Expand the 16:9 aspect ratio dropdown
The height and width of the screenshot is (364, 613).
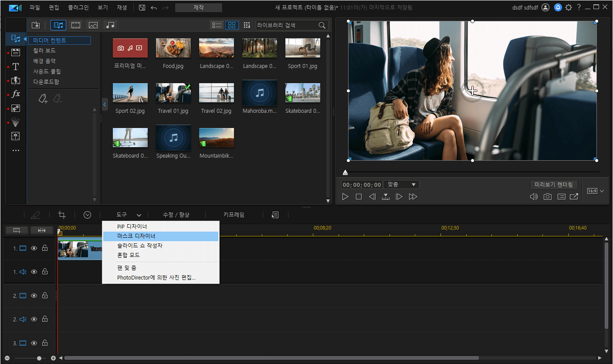596,191
